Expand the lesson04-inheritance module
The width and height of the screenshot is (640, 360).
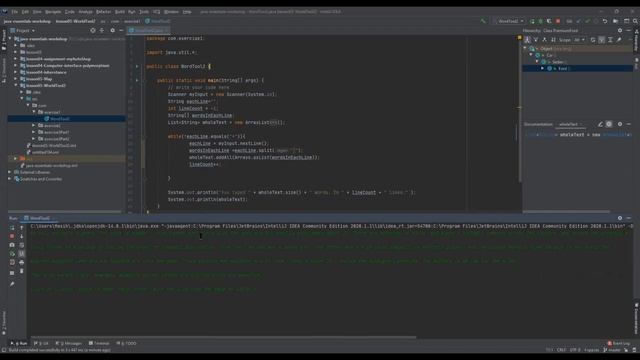[16, 72]
